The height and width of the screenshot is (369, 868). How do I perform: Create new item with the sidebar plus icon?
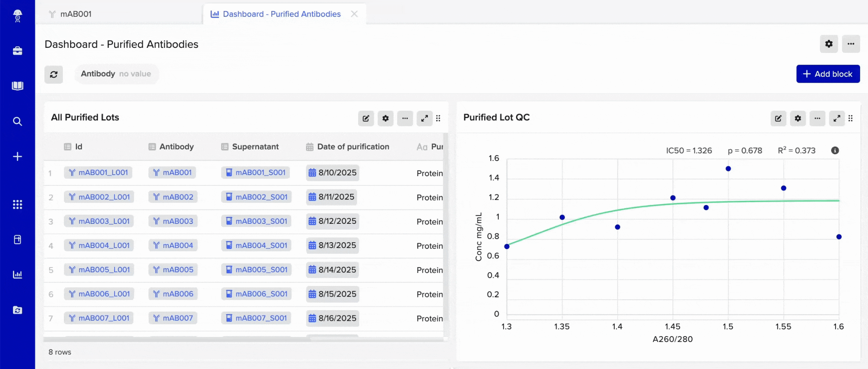click(17, 156)
